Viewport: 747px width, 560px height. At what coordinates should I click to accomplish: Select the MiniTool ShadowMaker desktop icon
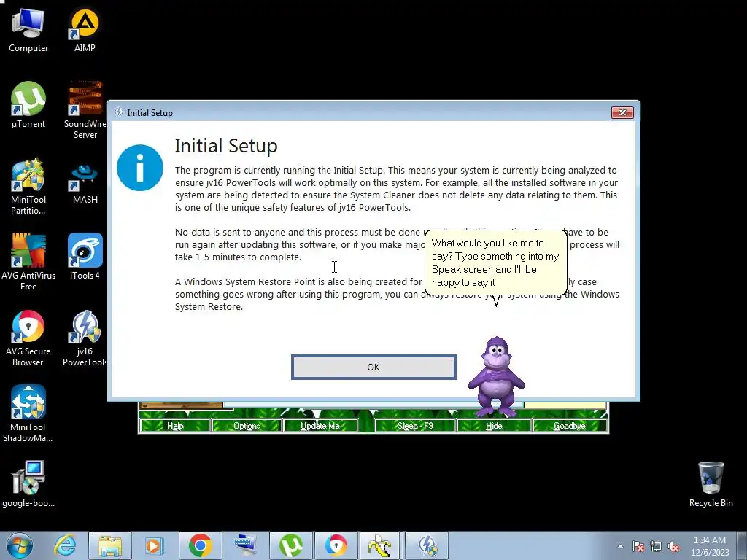tap(28, 414)
